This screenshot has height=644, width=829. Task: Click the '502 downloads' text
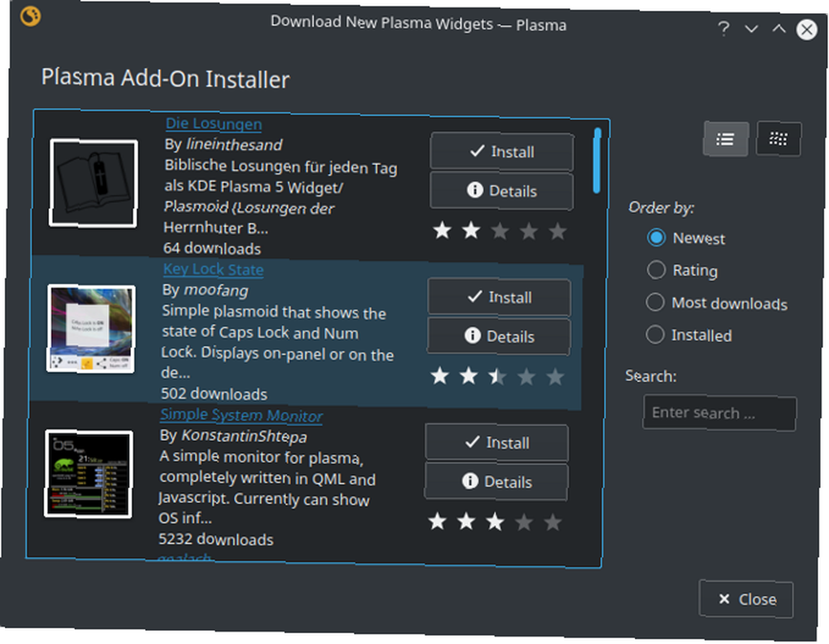[214, 394]
